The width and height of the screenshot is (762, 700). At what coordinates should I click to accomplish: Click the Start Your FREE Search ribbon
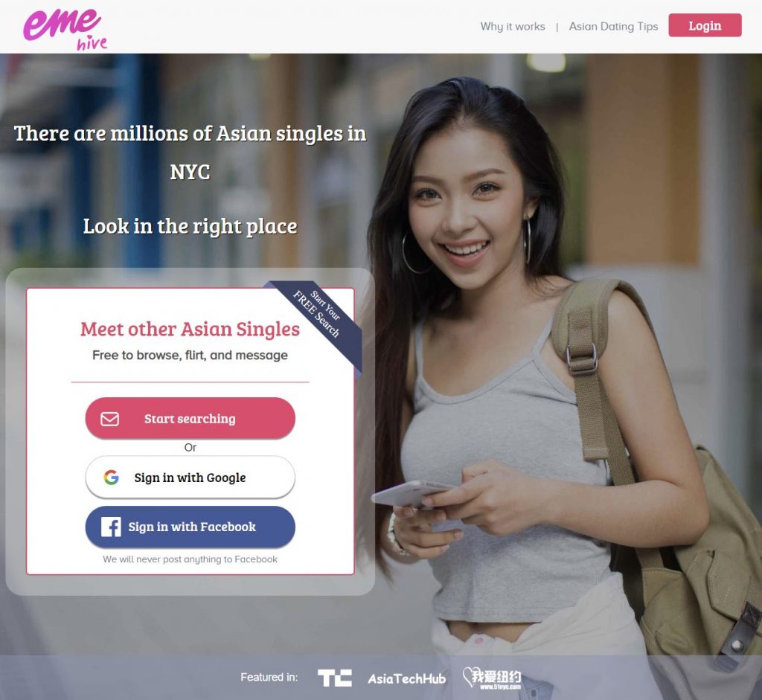318,315
